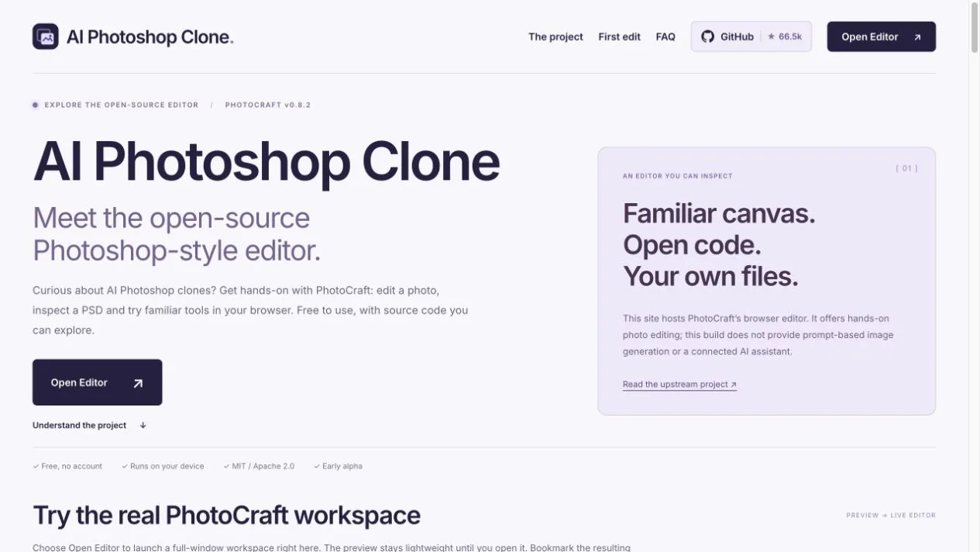Go to First edit nav link
This screenshot has height=552, width=980.
pos(619,36)
